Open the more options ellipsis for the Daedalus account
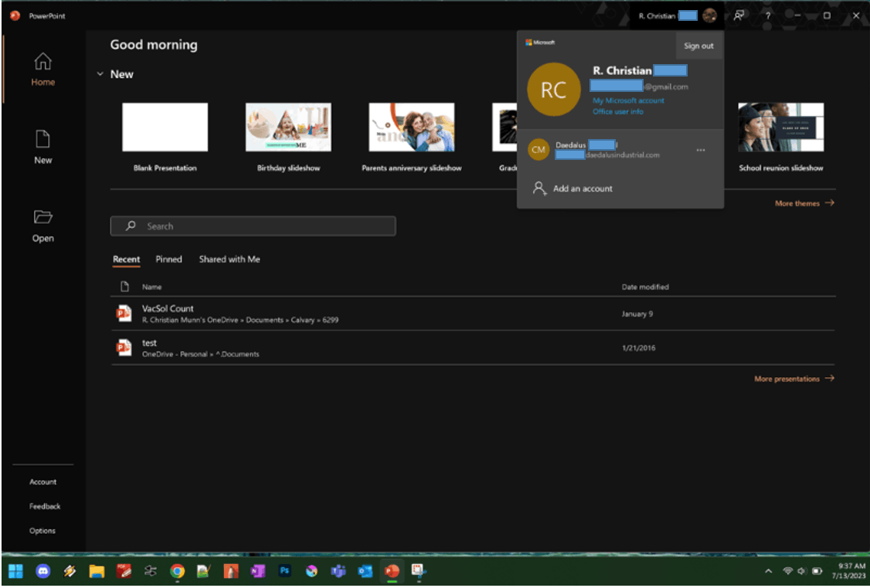The width and height of the screenshot is (870, 588). point(701,151)
